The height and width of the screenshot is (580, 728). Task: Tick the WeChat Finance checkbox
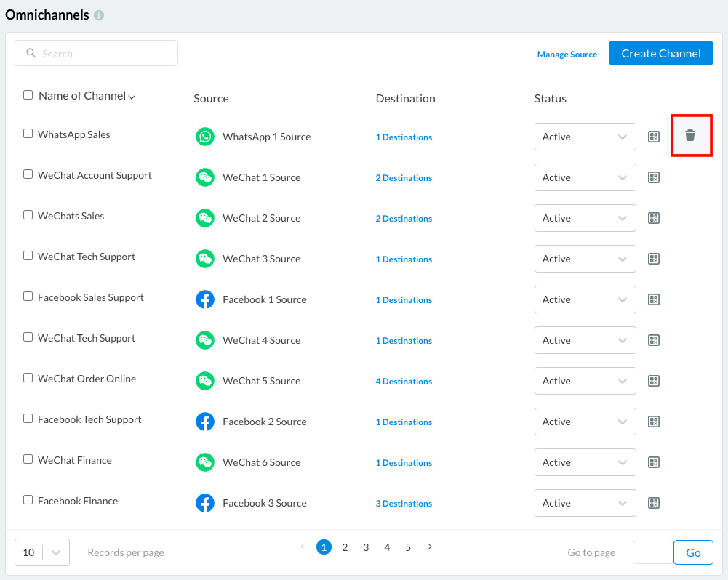28,459
